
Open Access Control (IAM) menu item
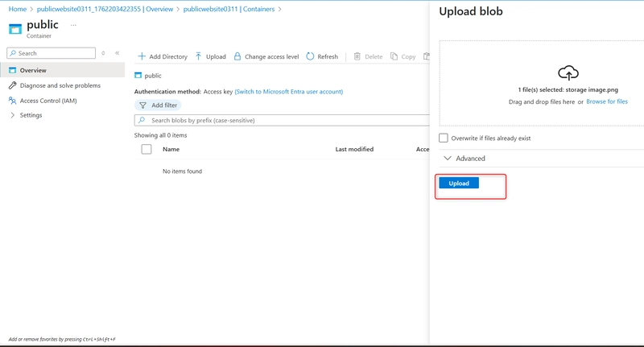(48, 101)
